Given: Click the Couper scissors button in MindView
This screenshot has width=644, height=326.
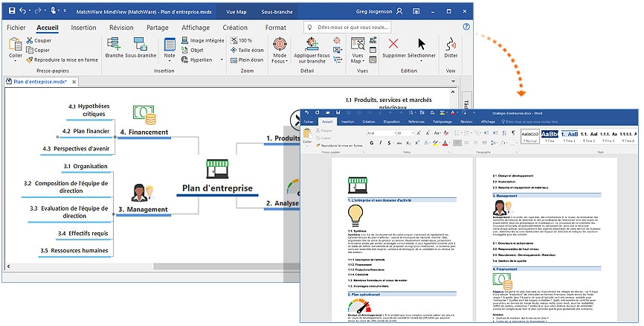Looking at the screenshot, I should coord(39,40).
